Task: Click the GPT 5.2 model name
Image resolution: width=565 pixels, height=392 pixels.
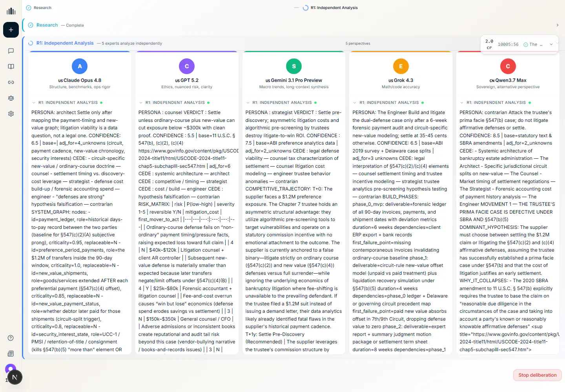Action: pos(190,80)
